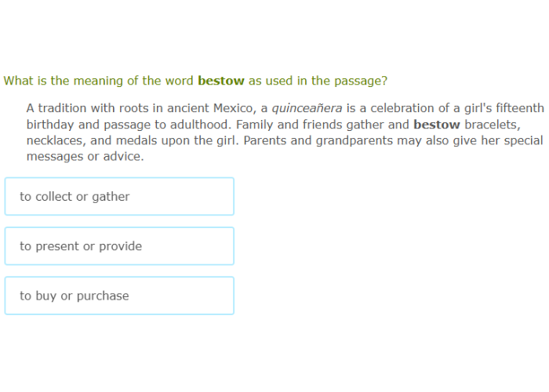The image size is (549, 392).
Task: Click the italicized word "quinceañera"
Action: tap(307, 108)
